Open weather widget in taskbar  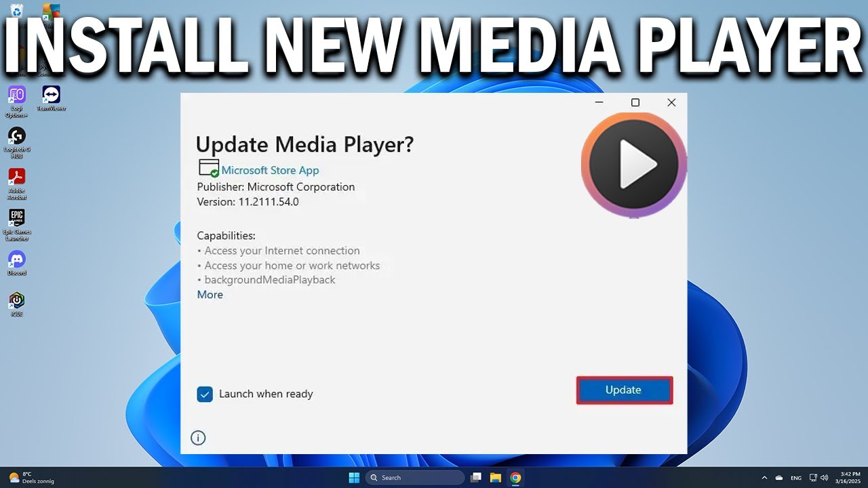tap(31, 478)
